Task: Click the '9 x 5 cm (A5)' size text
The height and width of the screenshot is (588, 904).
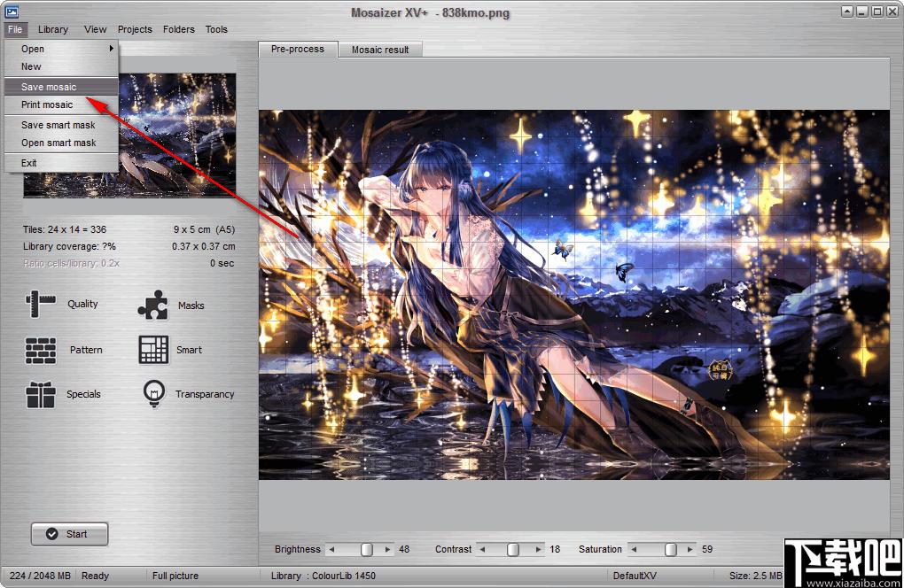Action: (x=204, y=229)
